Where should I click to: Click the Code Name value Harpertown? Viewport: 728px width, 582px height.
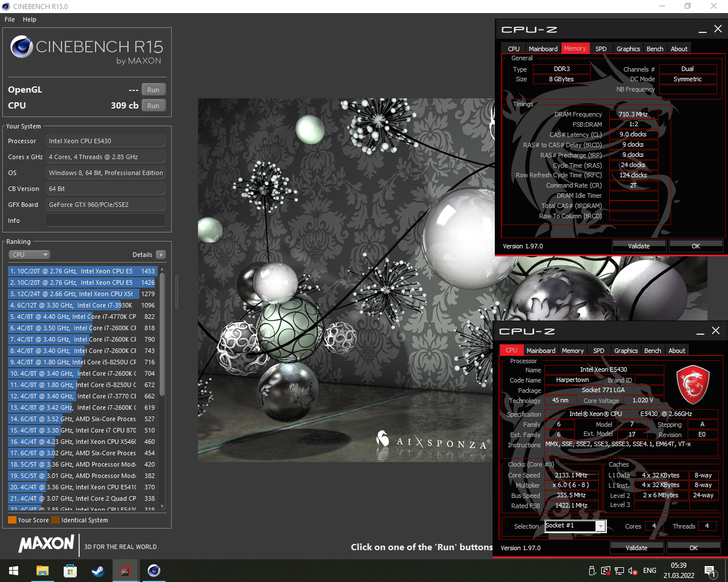point(573,380)
